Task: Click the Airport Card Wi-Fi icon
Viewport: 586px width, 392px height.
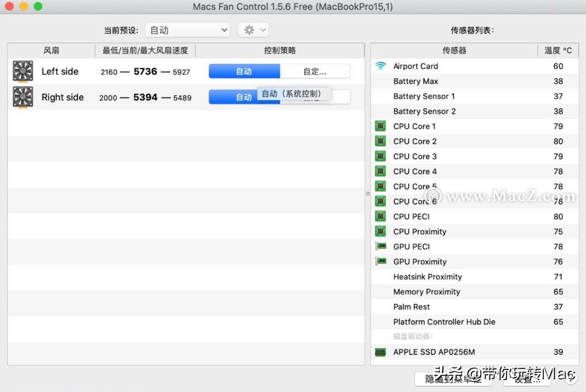Action: (x=380, y=66)
